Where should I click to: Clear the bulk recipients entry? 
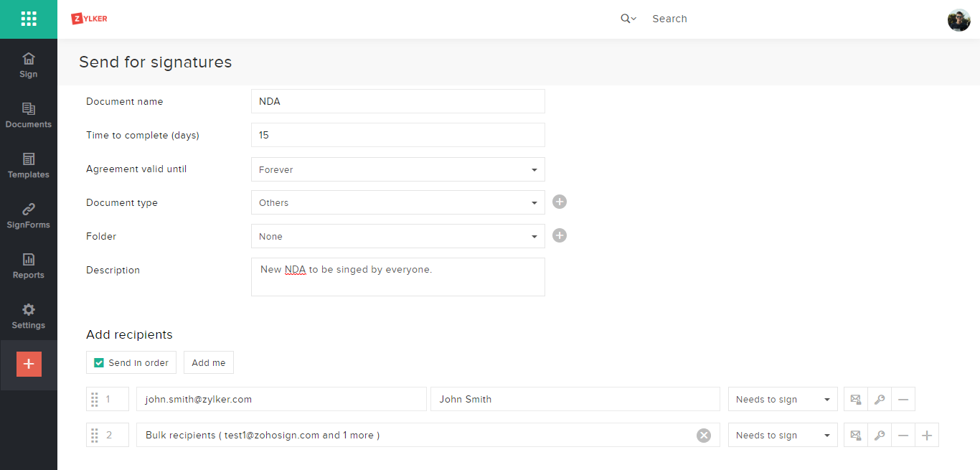click(704, 436)
